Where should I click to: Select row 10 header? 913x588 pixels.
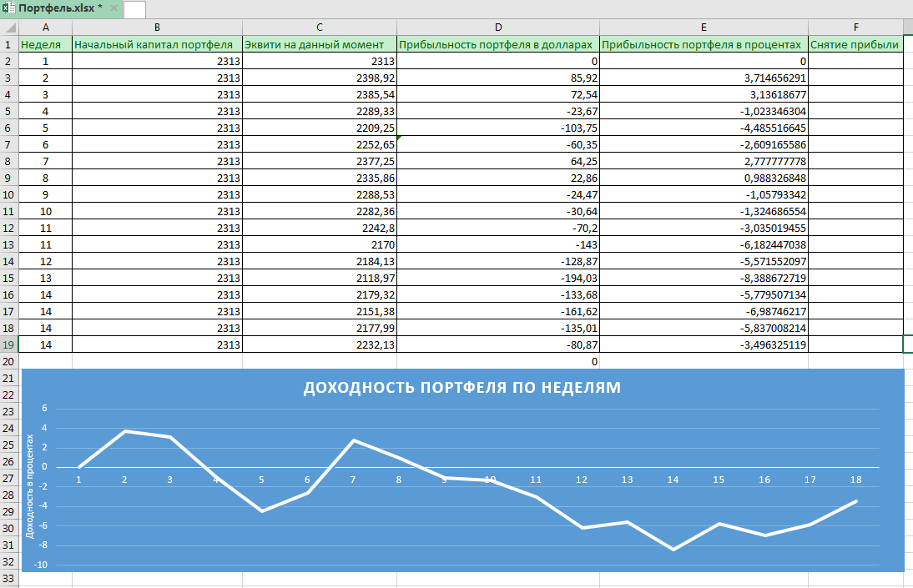point(9,194)
